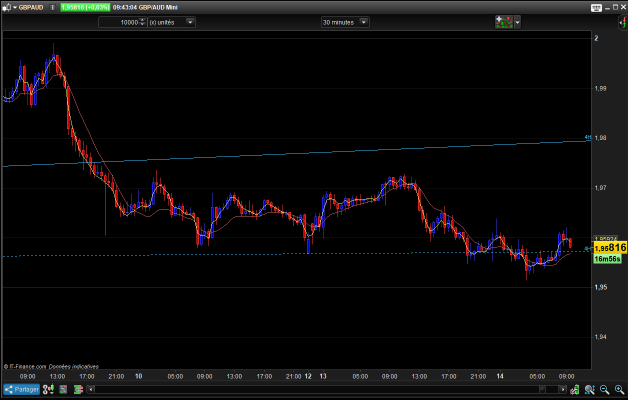Adjust quantity with the 10000 stepper arrows

click(x=142, y=22)
